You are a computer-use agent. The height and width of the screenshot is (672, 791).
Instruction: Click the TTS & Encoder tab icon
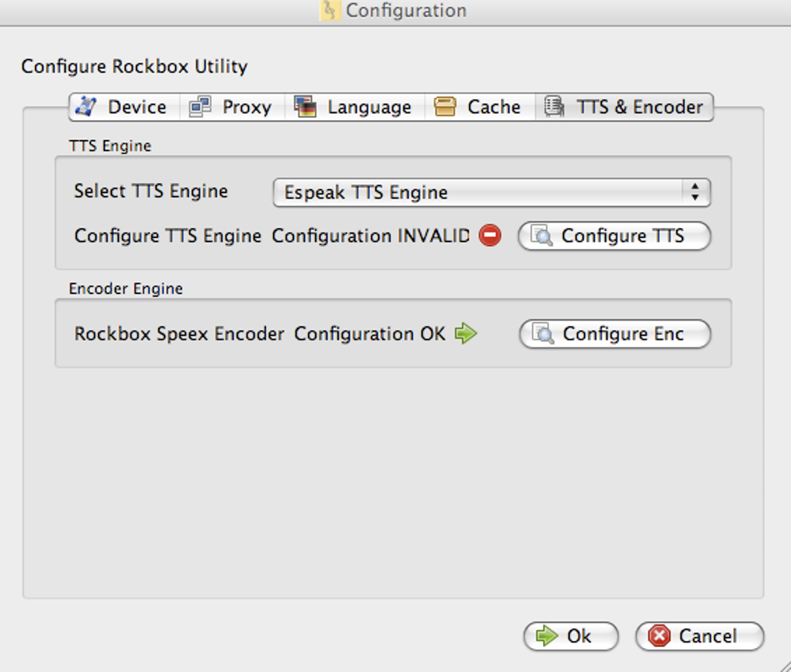554,107
